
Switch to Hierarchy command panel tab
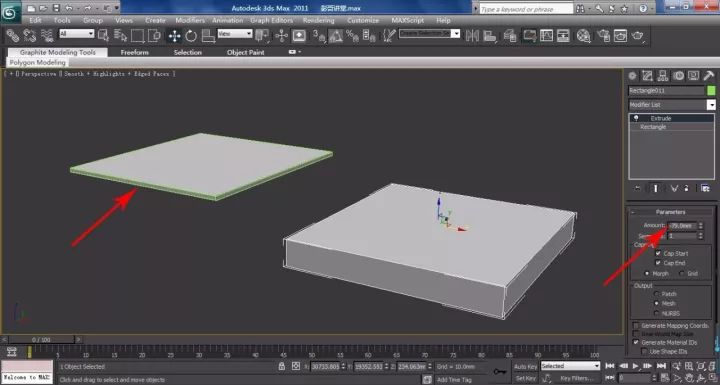663,76
